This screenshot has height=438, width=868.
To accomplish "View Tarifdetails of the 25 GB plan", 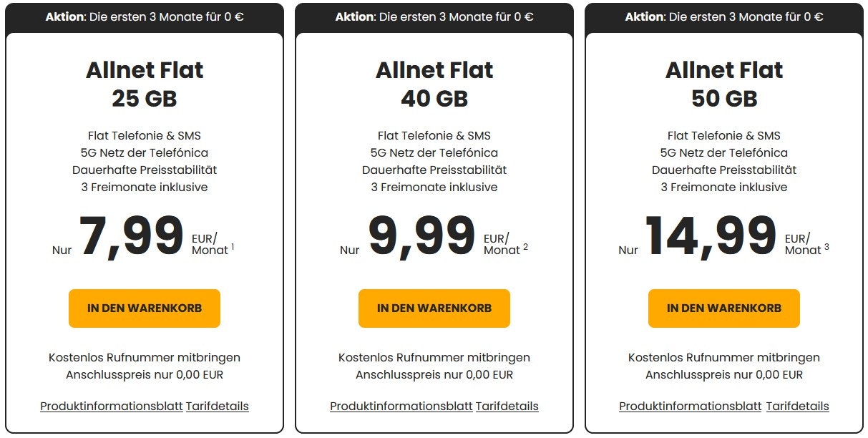I will coord(218,407).
